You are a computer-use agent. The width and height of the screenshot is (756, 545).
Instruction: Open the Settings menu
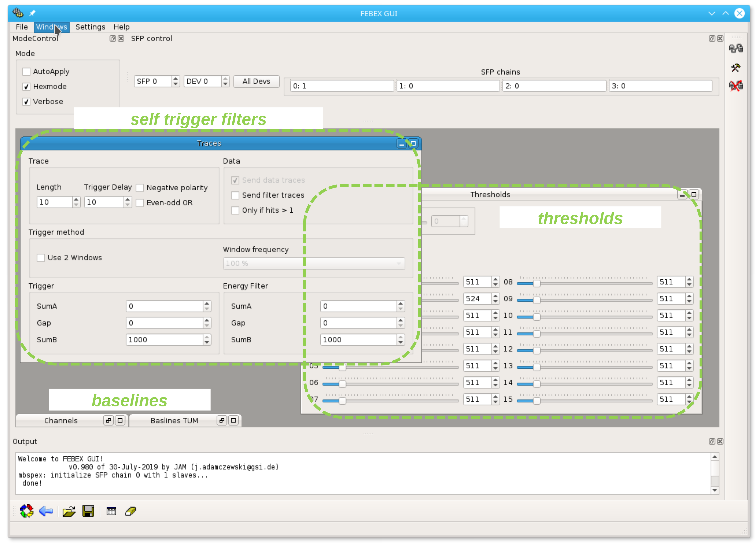tap(90, 27)
